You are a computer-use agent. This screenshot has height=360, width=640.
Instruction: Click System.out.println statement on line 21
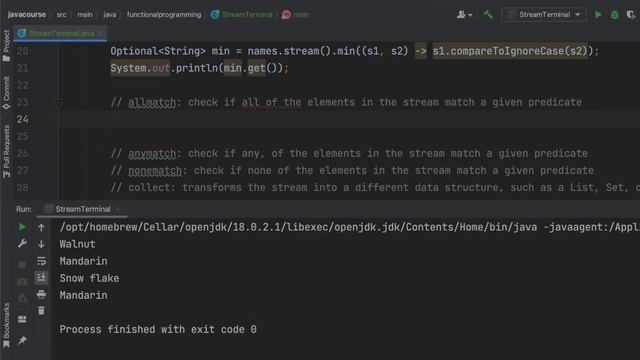click(199, 68)
